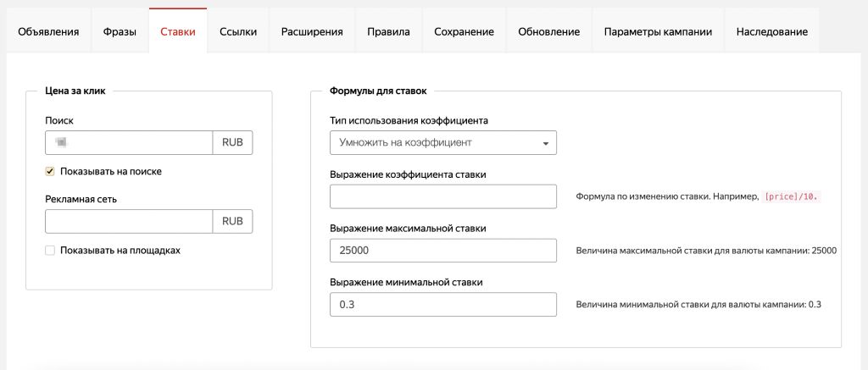Screen dimensions: 868x370
Task: Switch to the Наследование tab
Action: (x=771, y=31)
